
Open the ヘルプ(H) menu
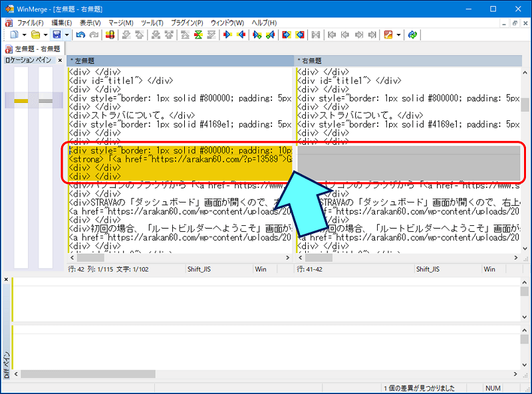point(264,23)
